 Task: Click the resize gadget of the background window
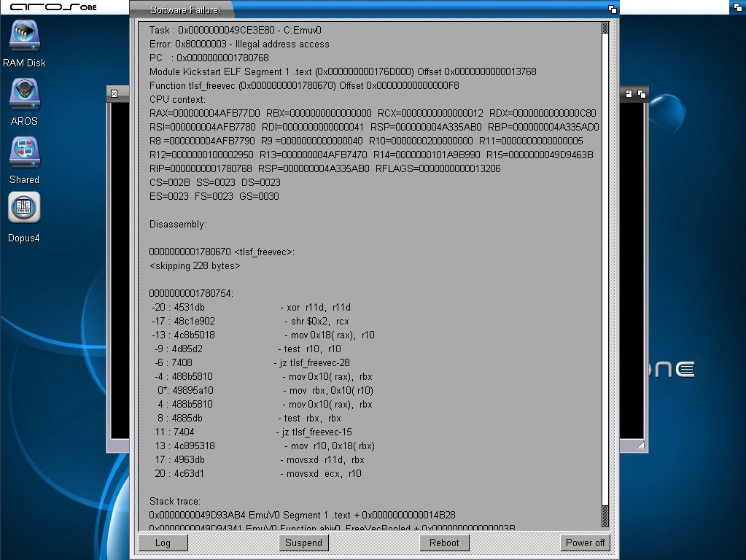[641, 445]
